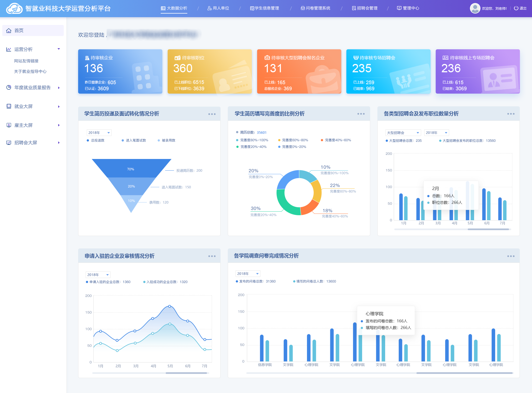Screen dimensions: 532x393
Task: Open 招聘会管理 top navigation tab
Action: point(365,8)
